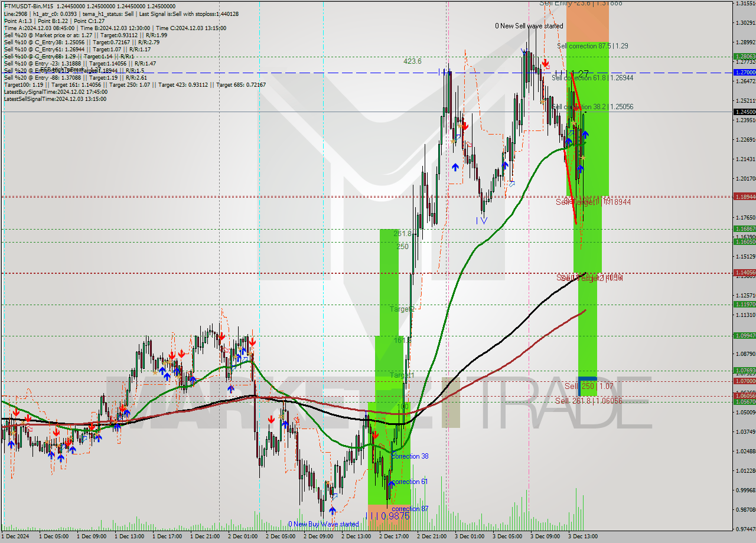Image resolution: width=756 pixels, height=543 pixels.
Task: Click the 'Line:2908 | h1_atr_c0' status line
Action: tap(121, 14)
